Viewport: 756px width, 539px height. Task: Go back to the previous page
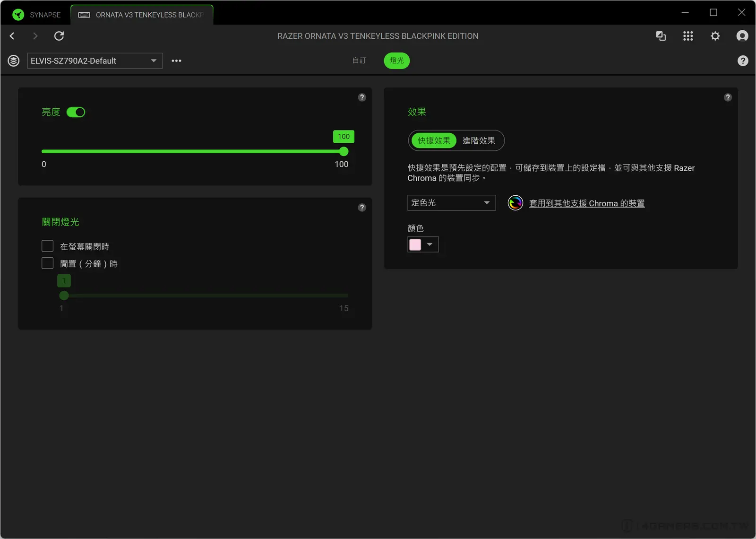click(12, 36)
